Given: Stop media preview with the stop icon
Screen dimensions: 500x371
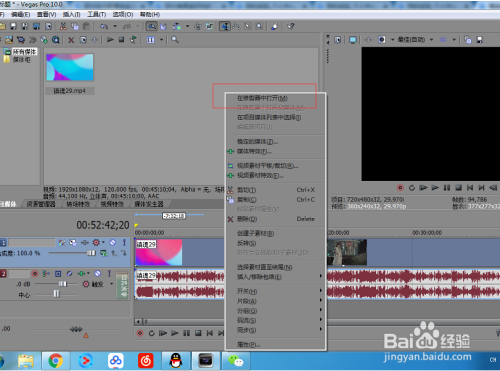Looking at the screenshot, I should 122,40.
